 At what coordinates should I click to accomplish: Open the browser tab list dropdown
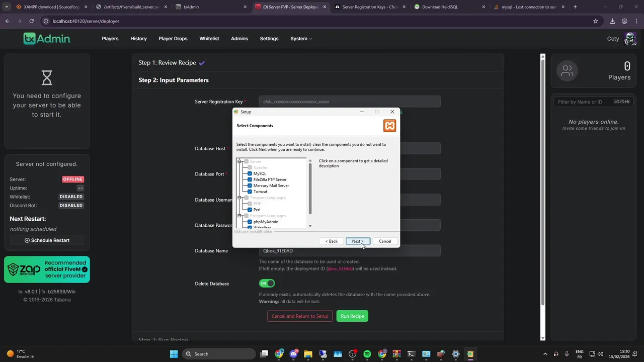point(7,7)
